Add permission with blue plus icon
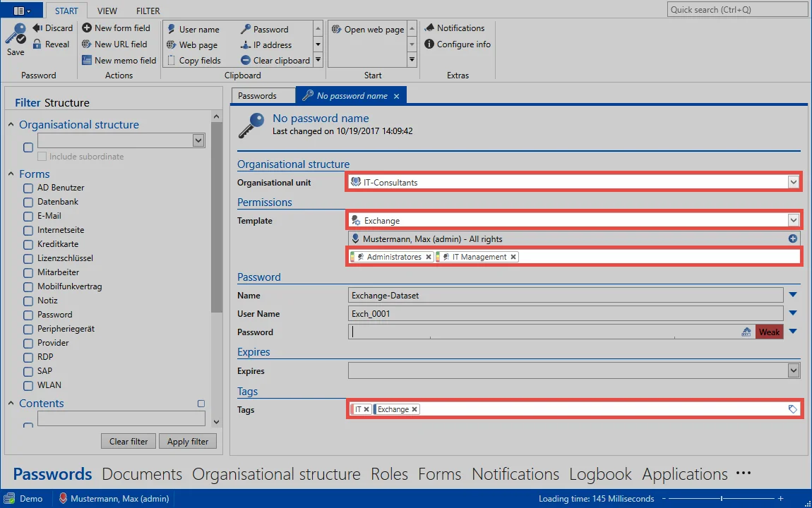 [792, 238]
